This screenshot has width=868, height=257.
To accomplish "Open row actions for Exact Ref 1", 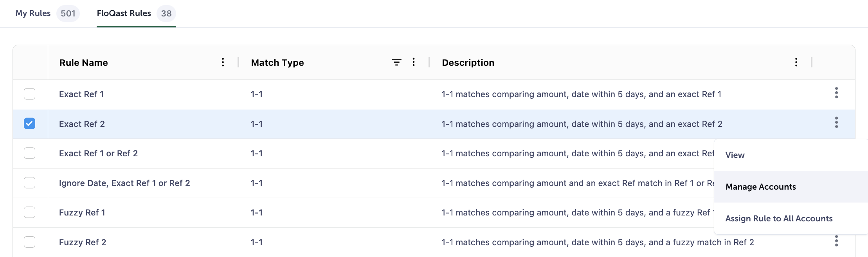I will (x=836, y=93).
